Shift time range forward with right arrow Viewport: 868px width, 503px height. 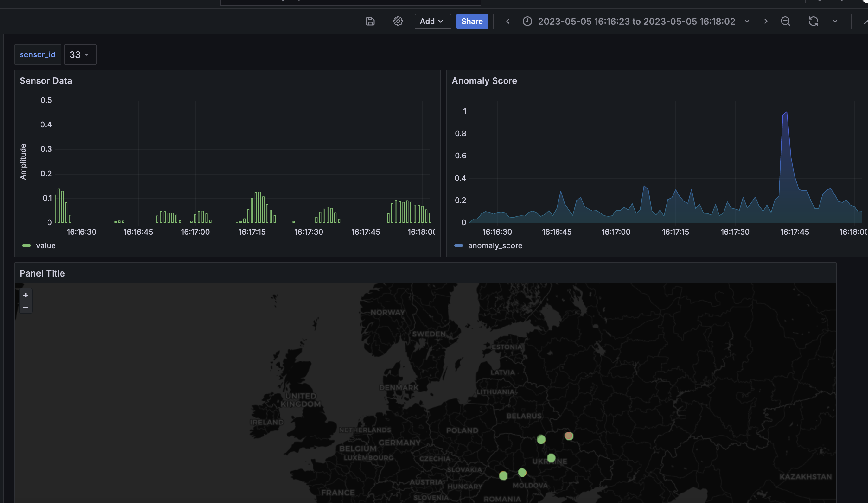click(765, 21)
